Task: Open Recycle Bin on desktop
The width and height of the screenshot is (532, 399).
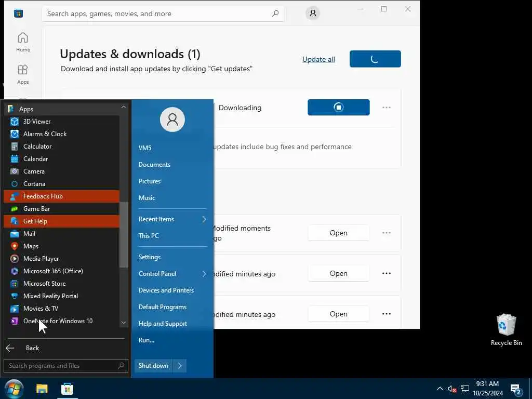Action: (x=506, y=330)
